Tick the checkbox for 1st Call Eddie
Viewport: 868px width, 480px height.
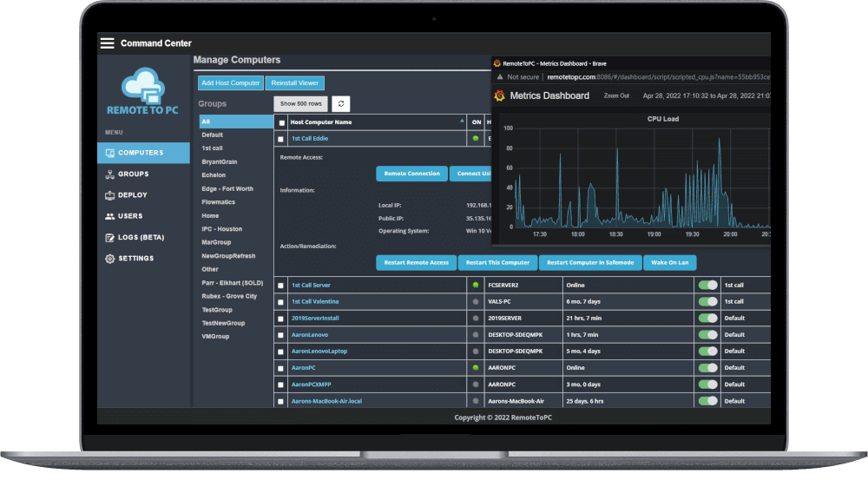pyautogui.click(x=280, y=139)
